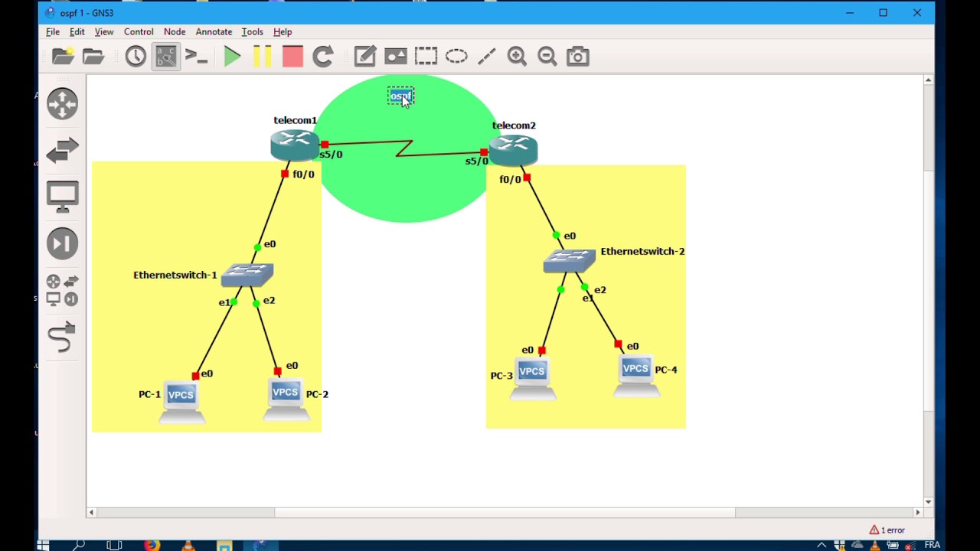Open the New blank project folder icon
980x551 pixels.
point(63,56)
